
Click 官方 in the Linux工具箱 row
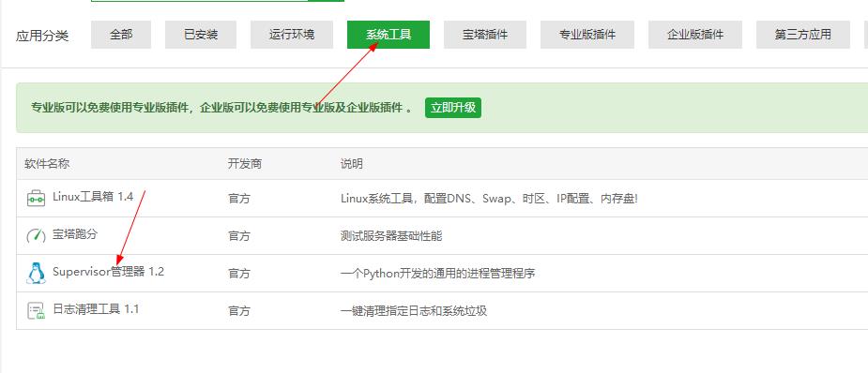pos(239,199)
